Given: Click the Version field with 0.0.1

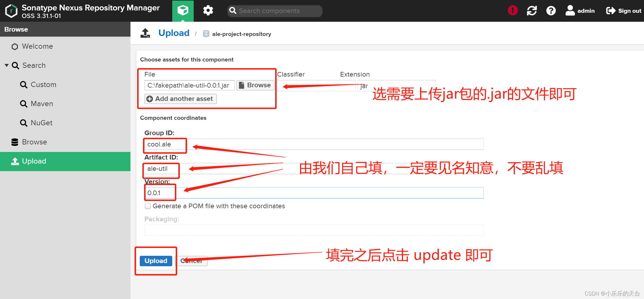Looking at the screenshot, I should tap(314, 193).
